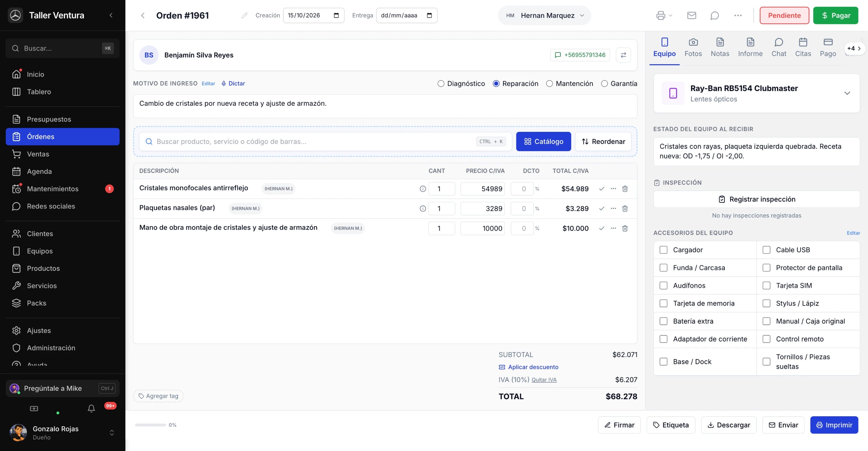Open Servicios in the sidebar

click(63, 286)
